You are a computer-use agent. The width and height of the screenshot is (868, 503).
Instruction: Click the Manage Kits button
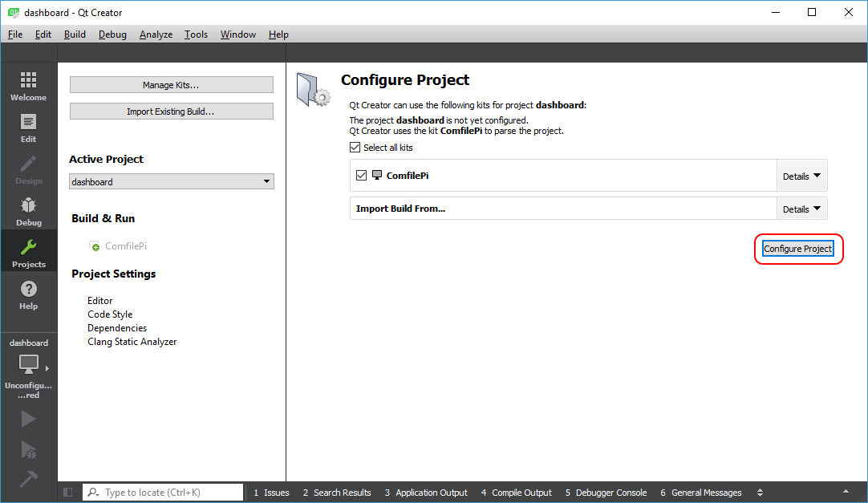pyautogui.click(x=171, y=85)
